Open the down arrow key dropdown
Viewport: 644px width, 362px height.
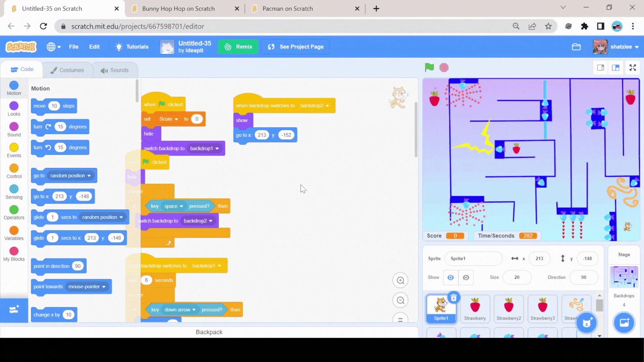coord(181,310)
